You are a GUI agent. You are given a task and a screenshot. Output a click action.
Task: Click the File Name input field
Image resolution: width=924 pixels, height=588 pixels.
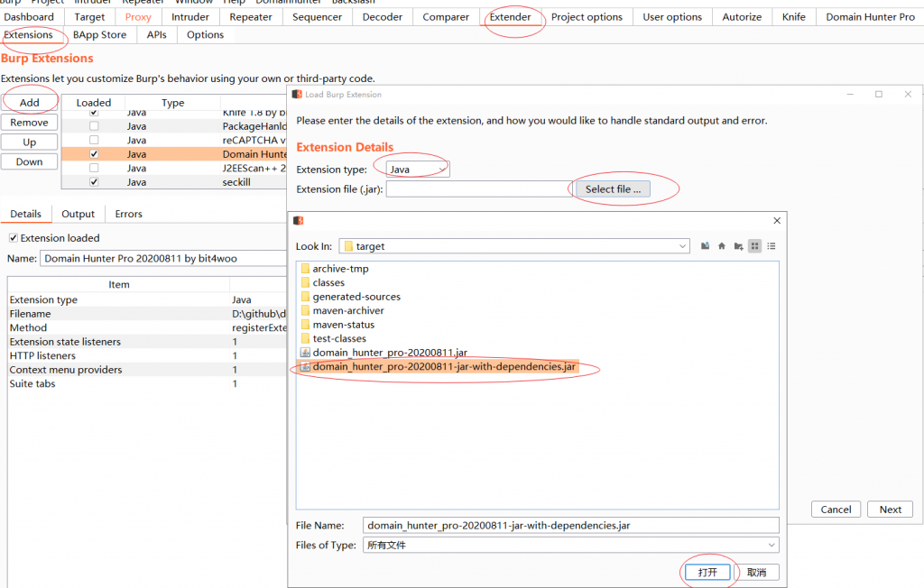tap(570, 525)
